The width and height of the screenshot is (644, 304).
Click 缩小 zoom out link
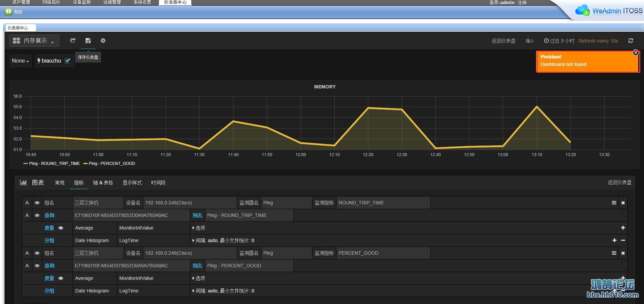[530, 41]
